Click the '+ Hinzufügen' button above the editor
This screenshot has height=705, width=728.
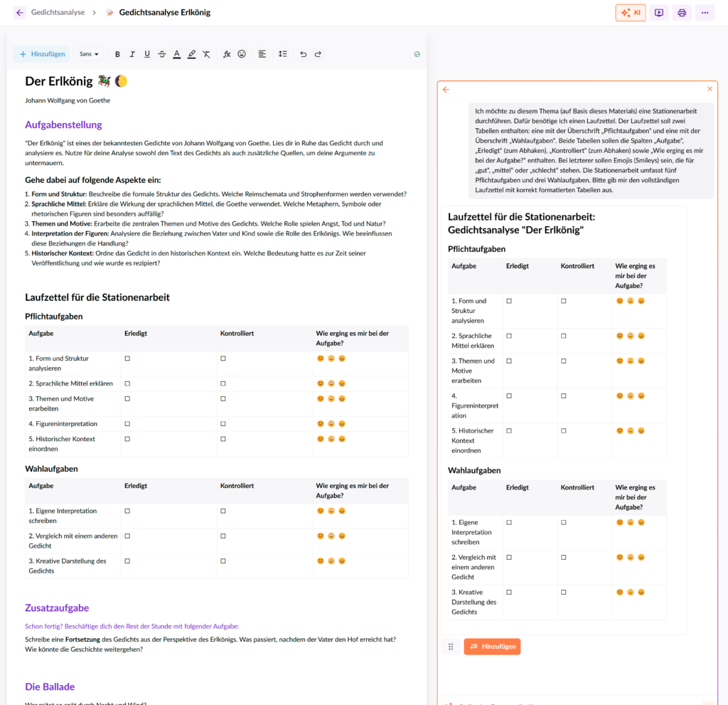(x=41, y=54)
